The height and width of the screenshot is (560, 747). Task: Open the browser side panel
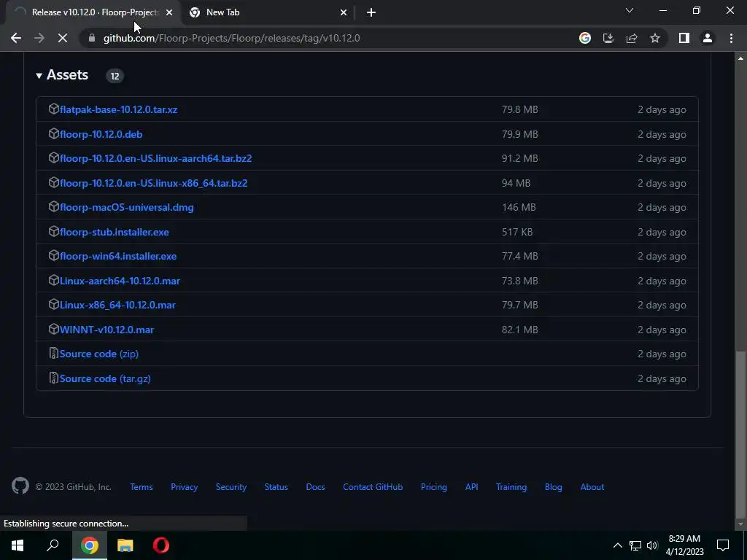tap(684, 38)
